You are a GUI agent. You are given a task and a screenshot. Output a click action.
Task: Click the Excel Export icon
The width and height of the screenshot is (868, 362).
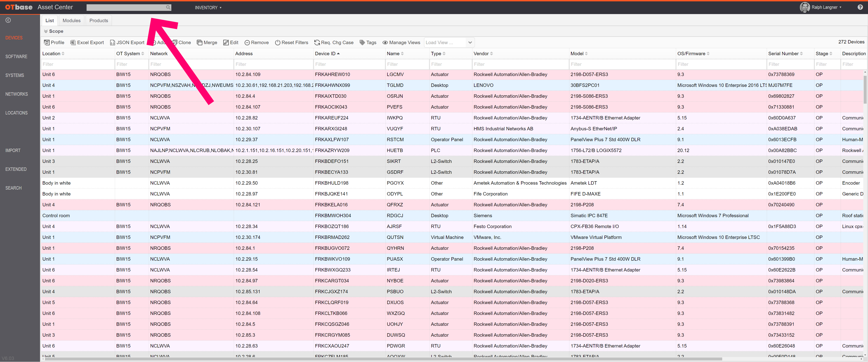click(73, 43)
